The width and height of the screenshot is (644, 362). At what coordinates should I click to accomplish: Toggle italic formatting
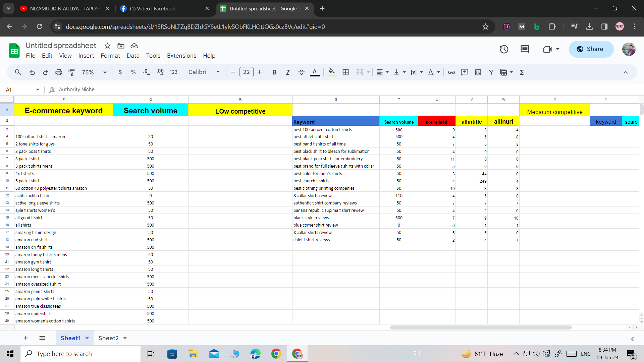click(288, 72)
